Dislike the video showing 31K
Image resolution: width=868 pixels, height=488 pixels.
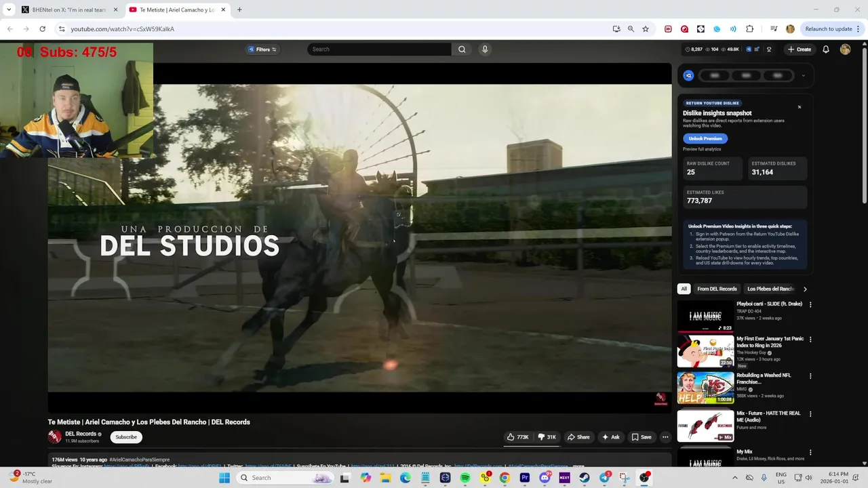tap(547, 437)
